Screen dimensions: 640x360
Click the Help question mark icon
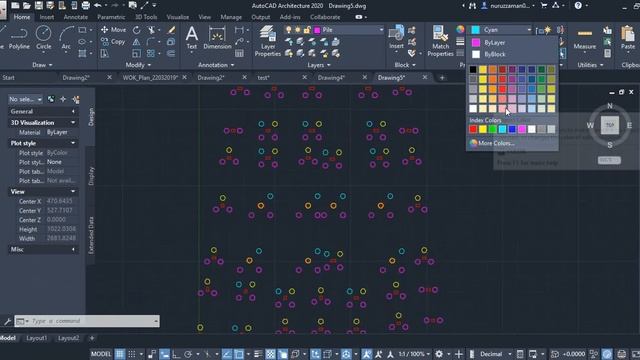(x=578, y=6)
